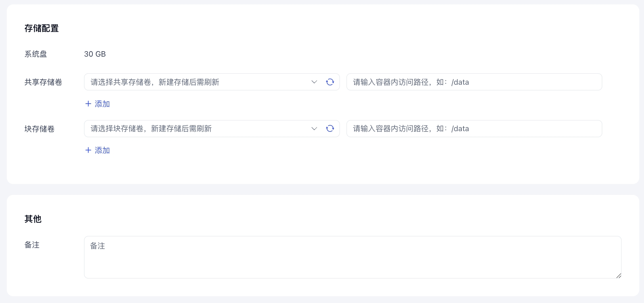Click into the 备注 text area

[x=352, y=257]
